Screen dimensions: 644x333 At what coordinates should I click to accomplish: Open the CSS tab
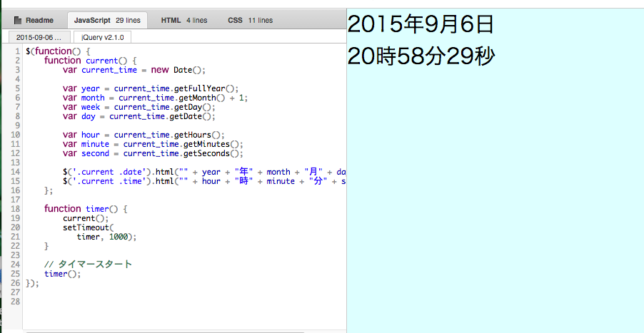coord(250,20)
